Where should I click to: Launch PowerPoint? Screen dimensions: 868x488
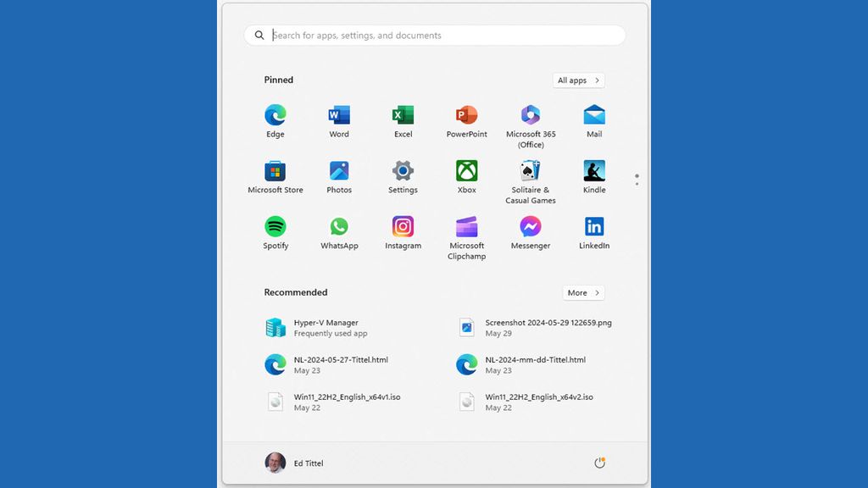pos(466,116)
